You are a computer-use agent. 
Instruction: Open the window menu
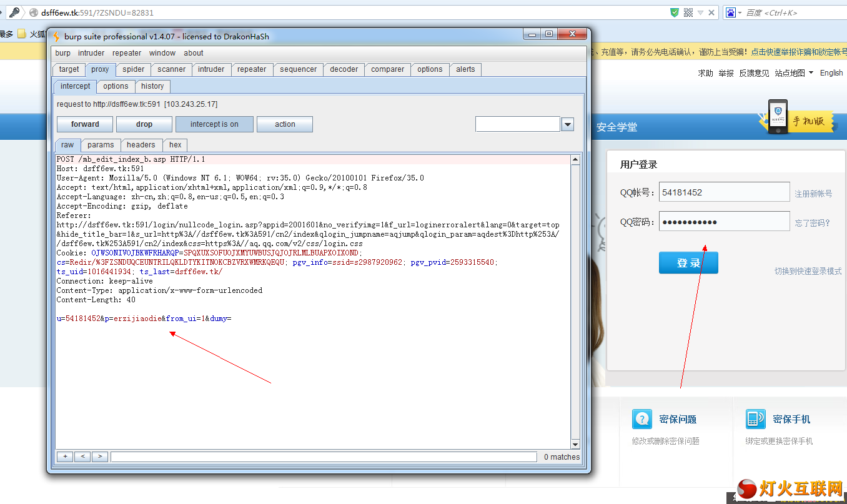(162, 53)
